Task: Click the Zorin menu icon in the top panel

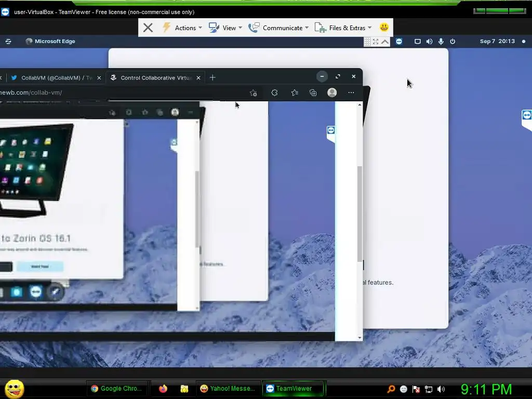Action: (x=8, y=42)
